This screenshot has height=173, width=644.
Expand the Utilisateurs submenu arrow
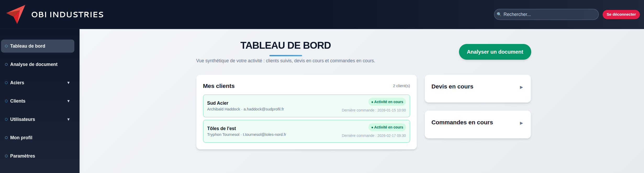click(68, 119)
